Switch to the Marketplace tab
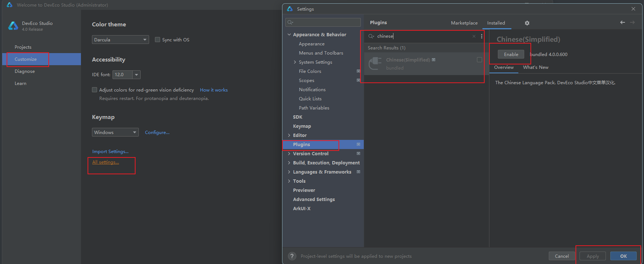Image resolution: width=644 pixels, height=264 pixels. [464, 23]
